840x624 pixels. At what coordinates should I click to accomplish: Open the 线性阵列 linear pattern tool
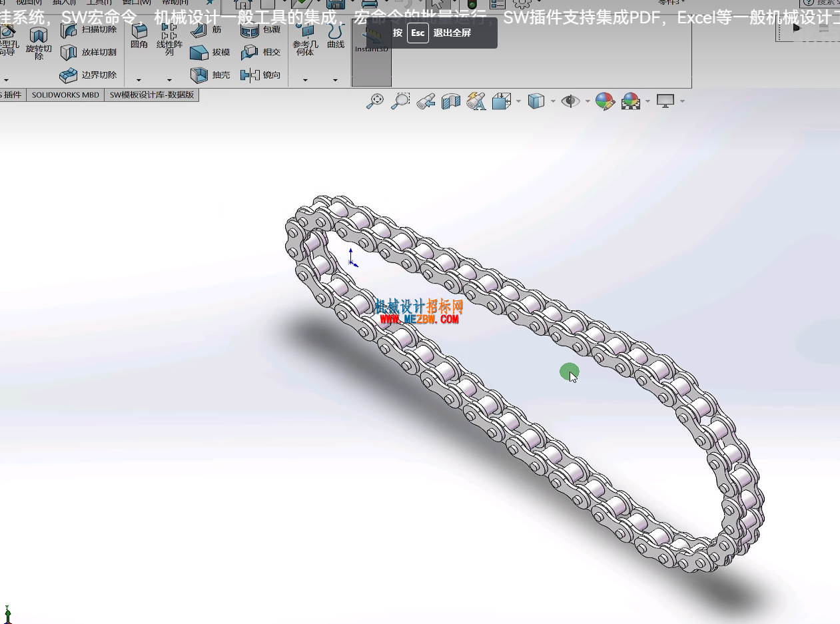click(x=169, y=40)
